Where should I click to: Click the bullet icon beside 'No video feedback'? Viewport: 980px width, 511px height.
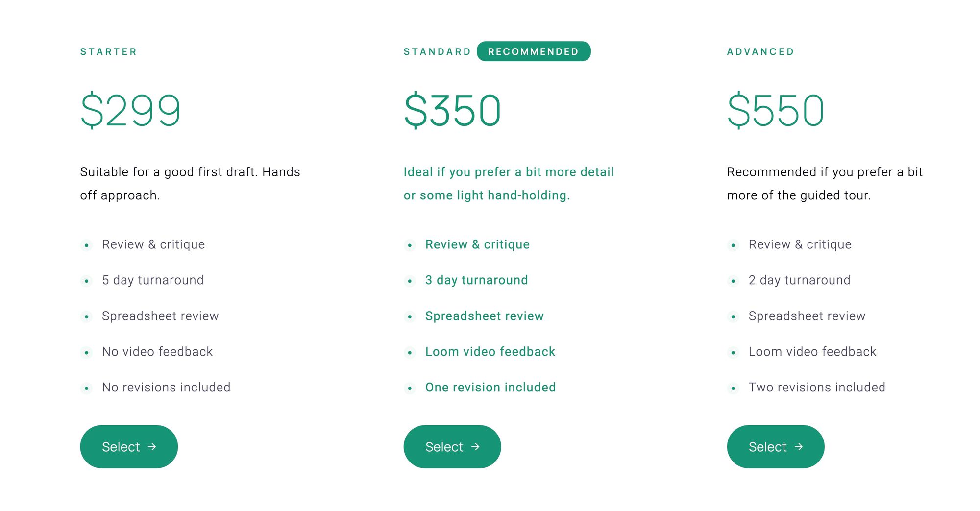point(87,353)
